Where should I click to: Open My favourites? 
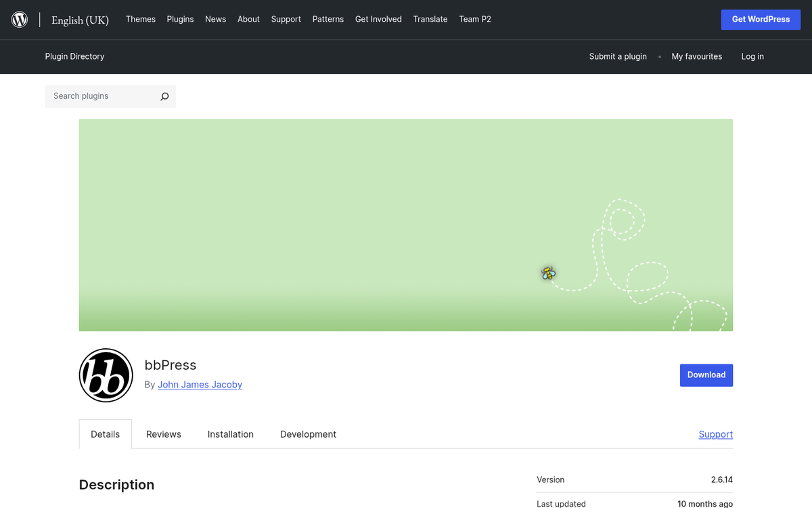click(697, 56)
